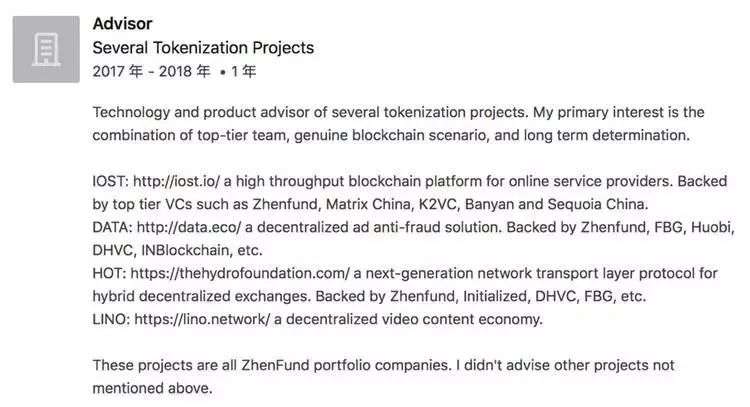Click the "Initialized," backer name
This screenshot has width=750, height=407.
click(x=496, y=296)
